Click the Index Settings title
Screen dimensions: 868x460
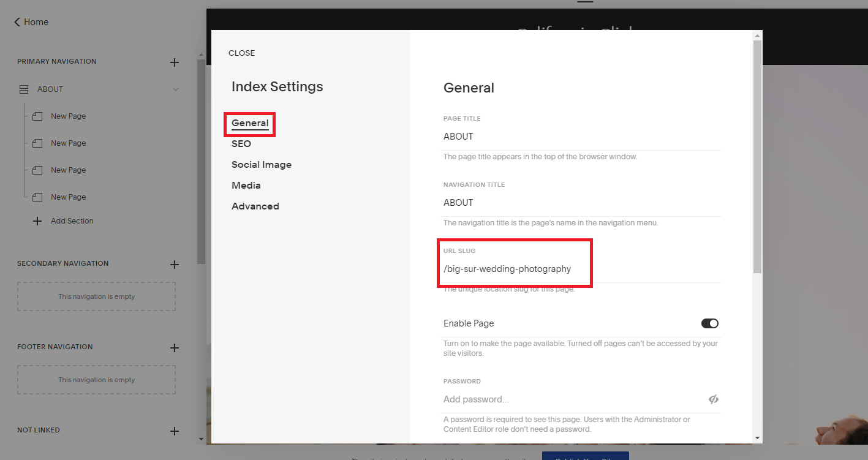(x=277, y=87)
